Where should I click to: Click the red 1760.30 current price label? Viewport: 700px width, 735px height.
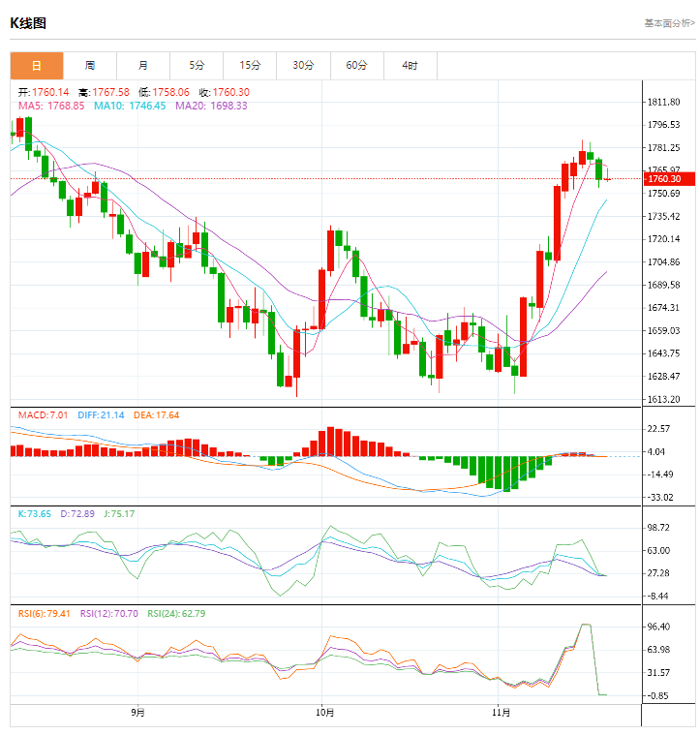point(669,178)
